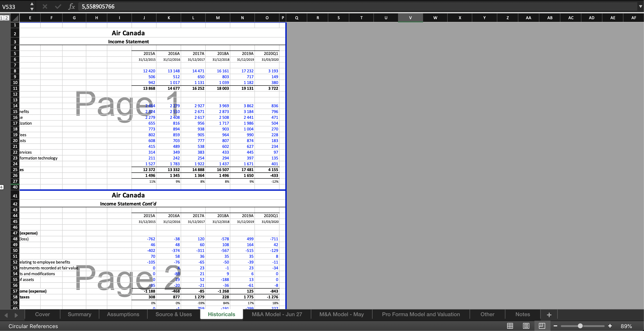Viewport: 644px width, 331px height.
Task: Click the zoom in plus button
Action: pyautogui.click(x=610, y=326)
